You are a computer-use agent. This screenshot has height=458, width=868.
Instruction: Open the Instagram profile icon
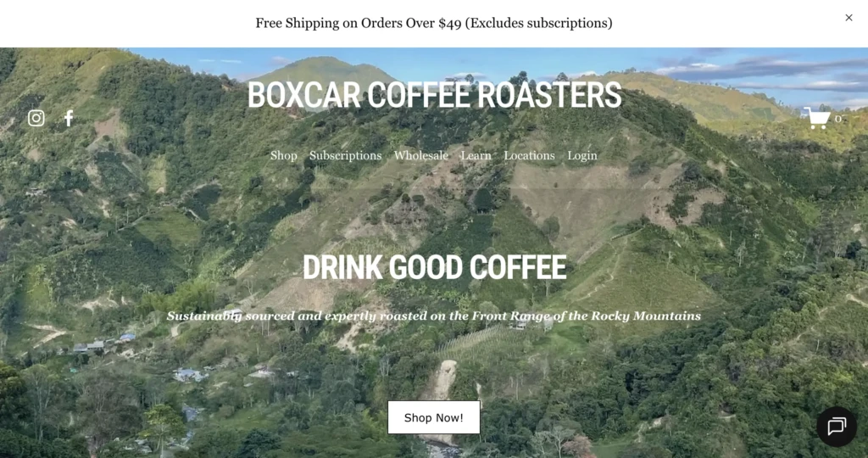tap(36, 118)
